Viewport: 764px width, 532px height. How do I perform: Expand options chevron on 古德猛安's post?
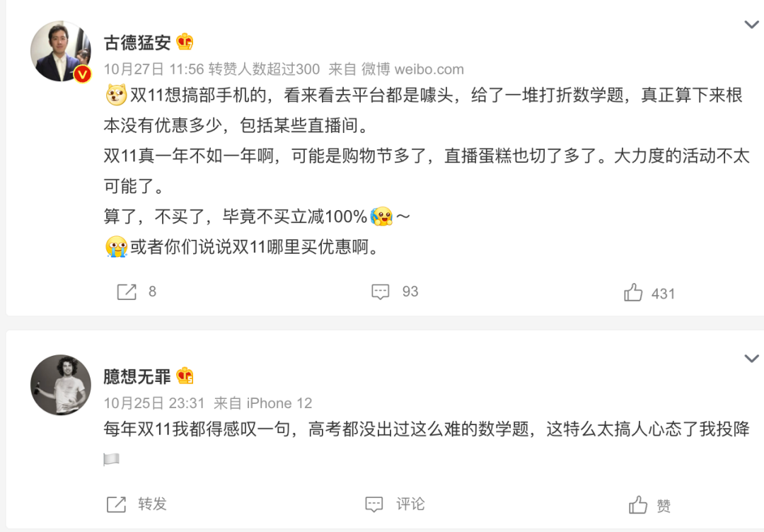(x=751, y=24)
